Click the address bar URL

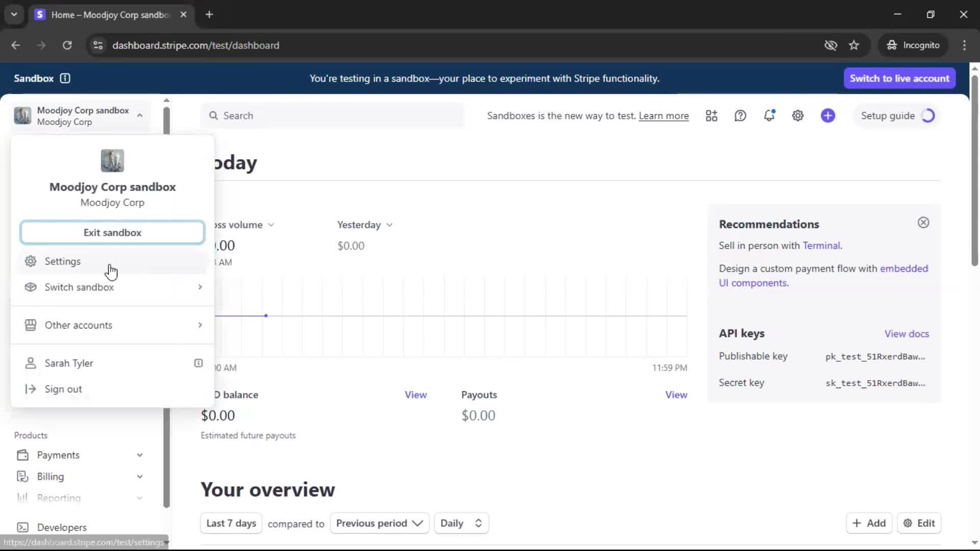195,45
